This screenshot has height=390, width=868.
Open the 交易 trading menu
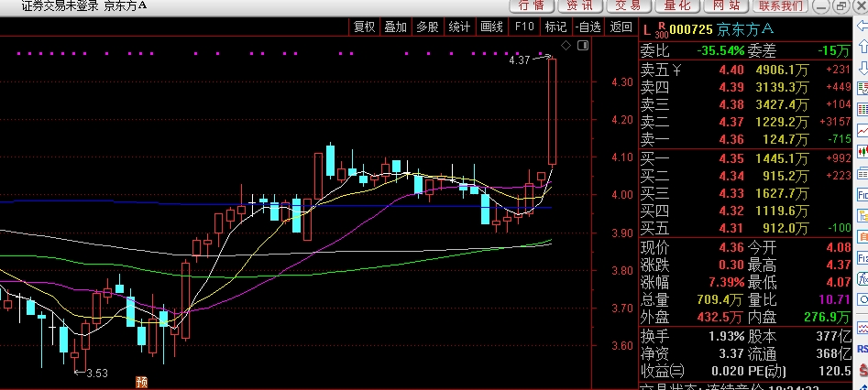click(628, 6)
